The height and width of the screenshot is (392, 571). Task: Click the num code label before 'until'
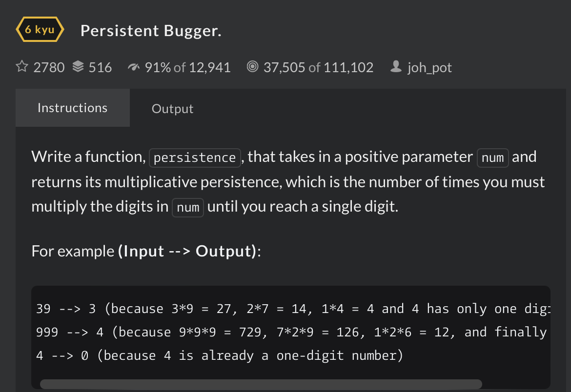[188, 207]
